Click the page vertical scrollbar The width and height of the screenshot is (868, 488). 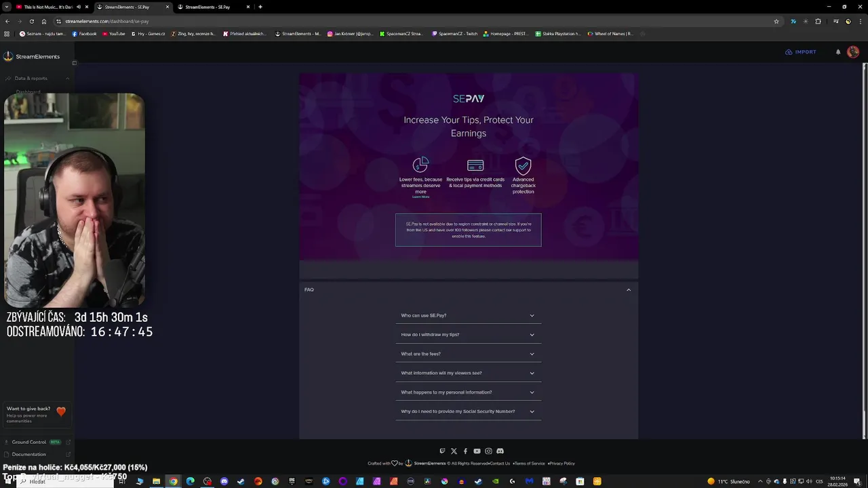pyautogui.click(x=865, y=251)
